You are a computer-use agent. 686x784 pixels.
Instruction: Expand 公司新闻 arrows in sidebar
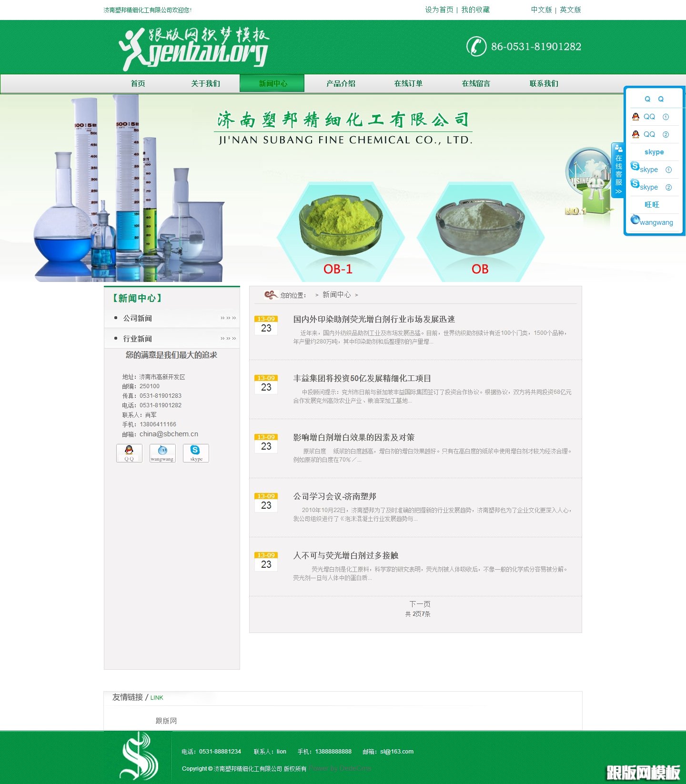tap(228, 318)
